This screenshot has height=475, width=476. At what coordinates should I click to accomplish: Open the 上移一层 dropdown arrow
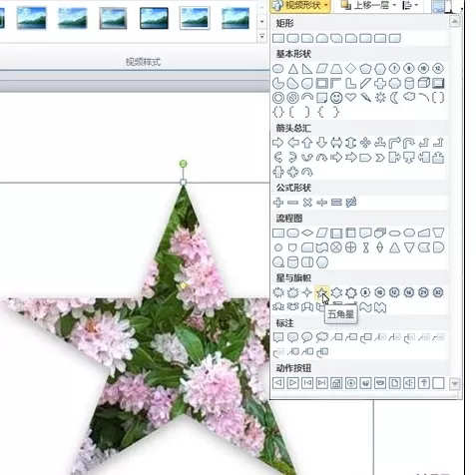click(394, 6)
